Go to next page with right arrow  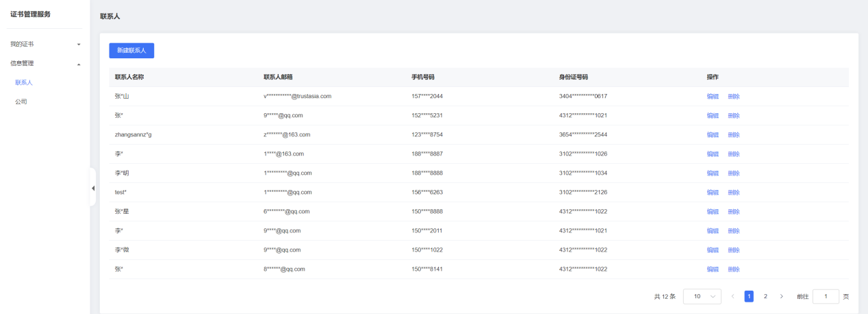tap(782, 296)
